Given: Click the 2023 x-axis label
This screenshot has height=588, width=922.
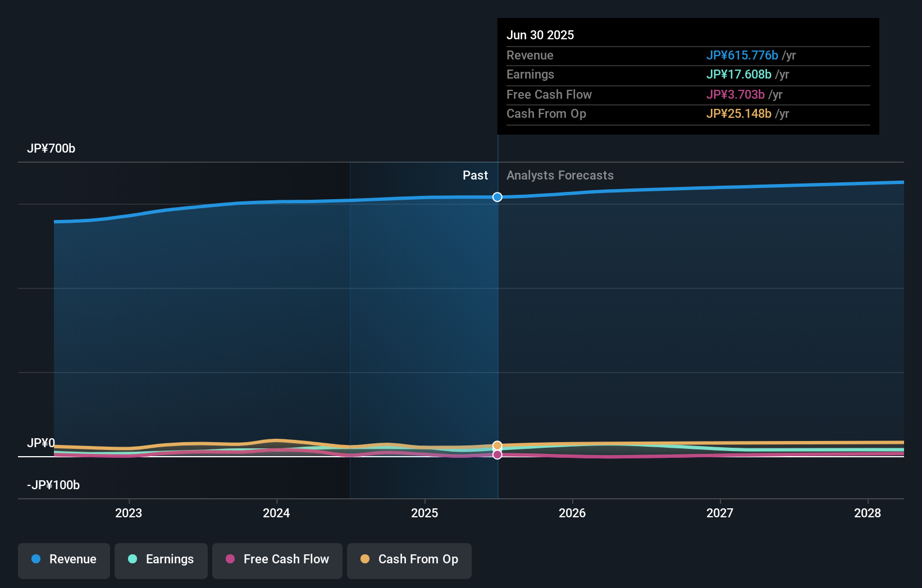Looking at the screenshot, I should (129, 513).
